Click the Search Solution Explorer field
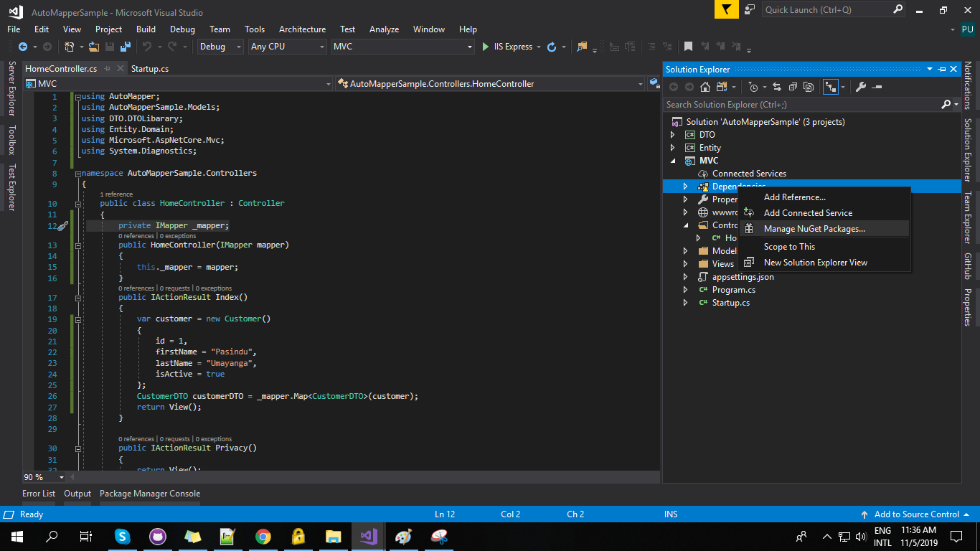The height and width of the screenshot is (551, 980). pos(801,105)
